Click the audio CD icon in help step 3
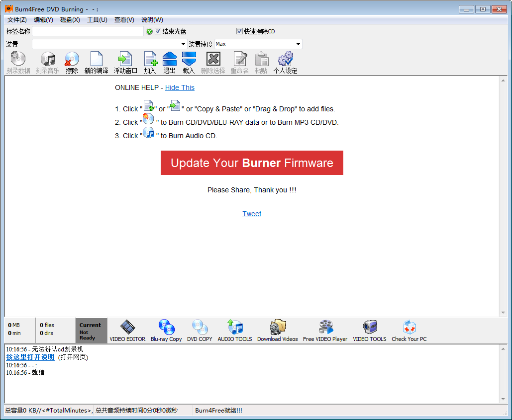512x420 pixels. pos(148,132)
